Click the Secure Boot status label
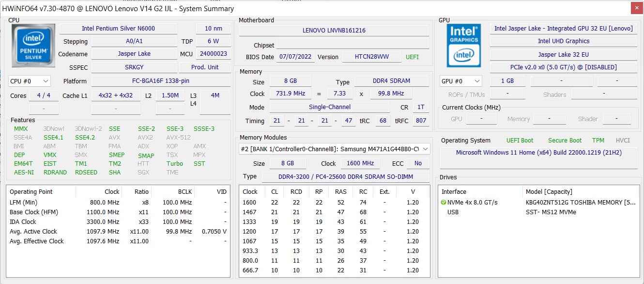 tap(565, 141)
